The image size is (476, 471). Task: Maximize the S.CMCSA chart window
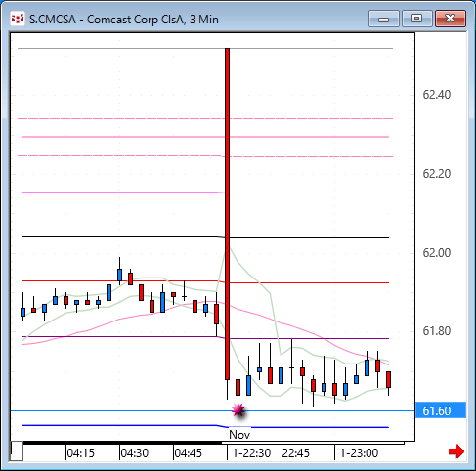point(416,19)
